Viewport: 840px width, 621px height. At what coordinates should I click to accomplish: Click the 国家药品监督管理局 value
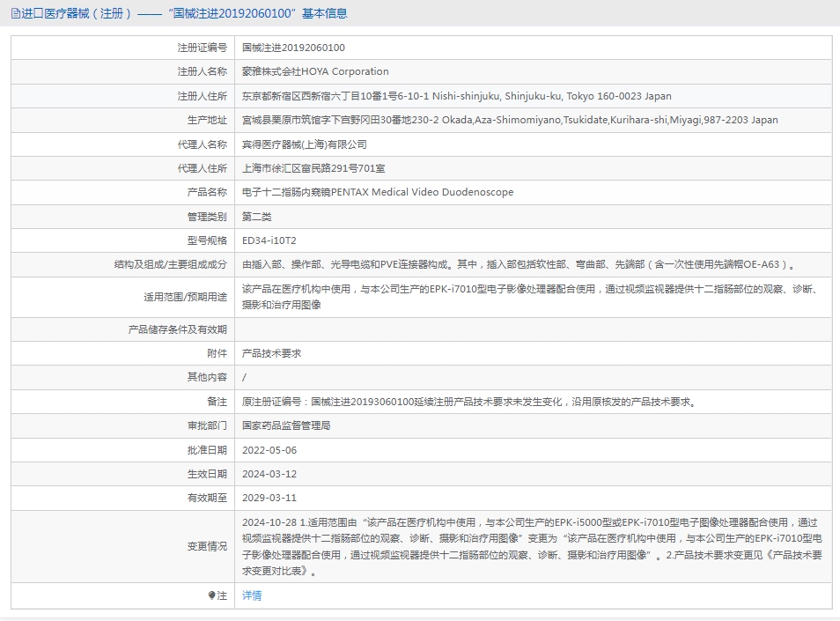tap(286, 426)
